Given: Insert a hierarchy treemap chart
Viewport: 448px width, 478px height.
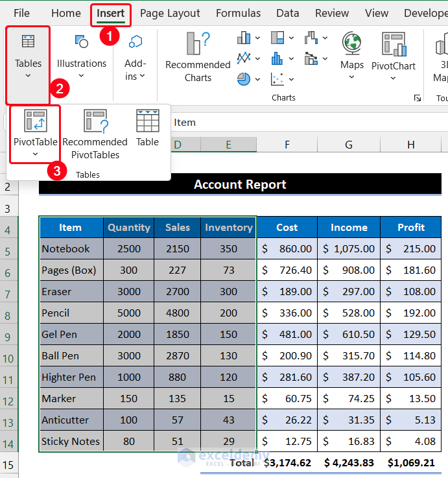Looking at the screenshot, I should point(277,38).
